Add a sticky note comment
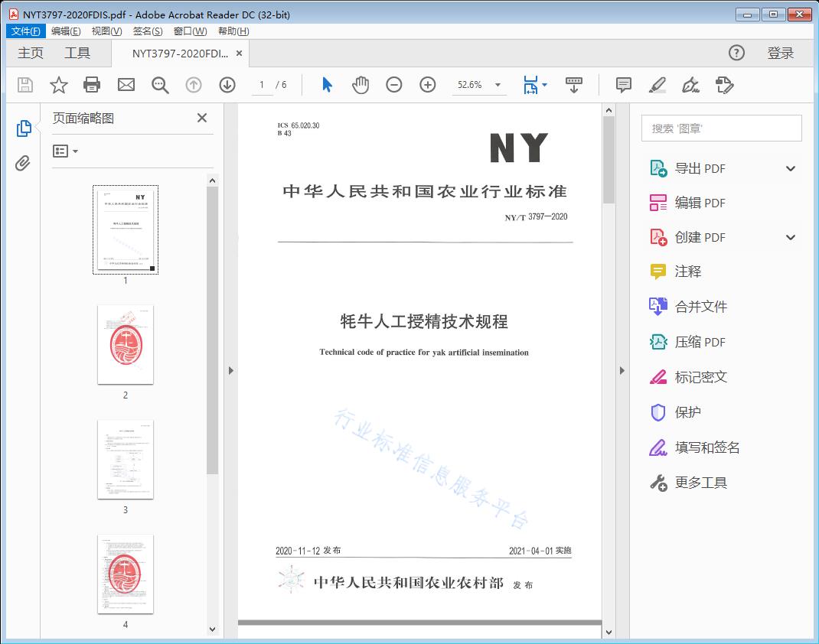Screen dimensions: 819x644 623,85
